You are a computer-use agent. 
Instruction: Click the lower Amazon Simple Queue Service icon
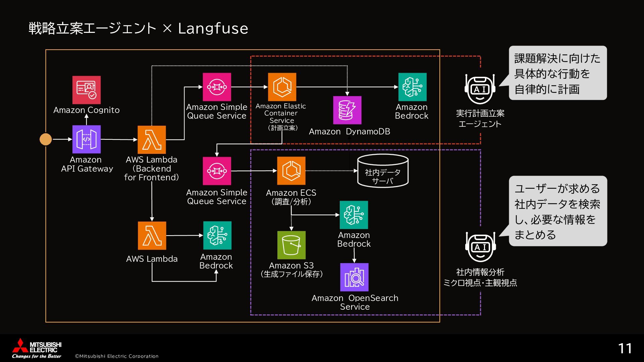(x=217, y=171)
